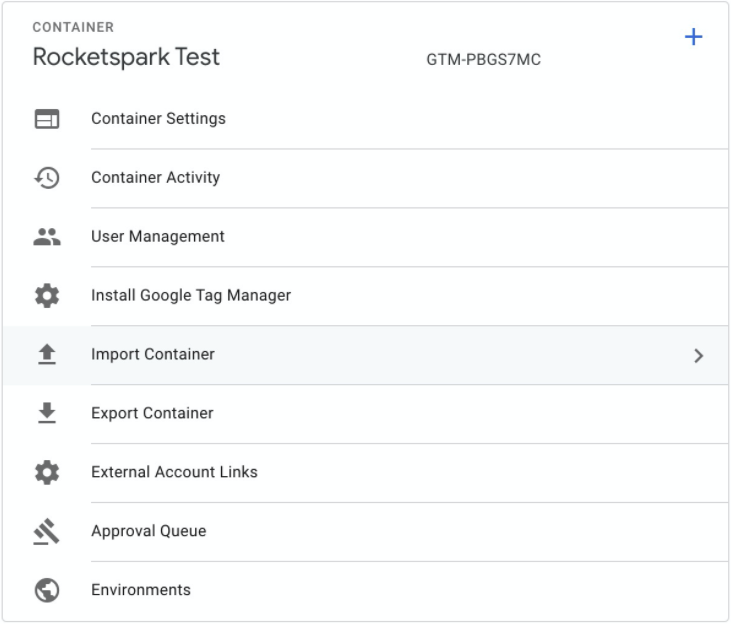Click the blue plus create container icon
The image size is (731, 624).
pyautogui.click(x=693, y=37)
